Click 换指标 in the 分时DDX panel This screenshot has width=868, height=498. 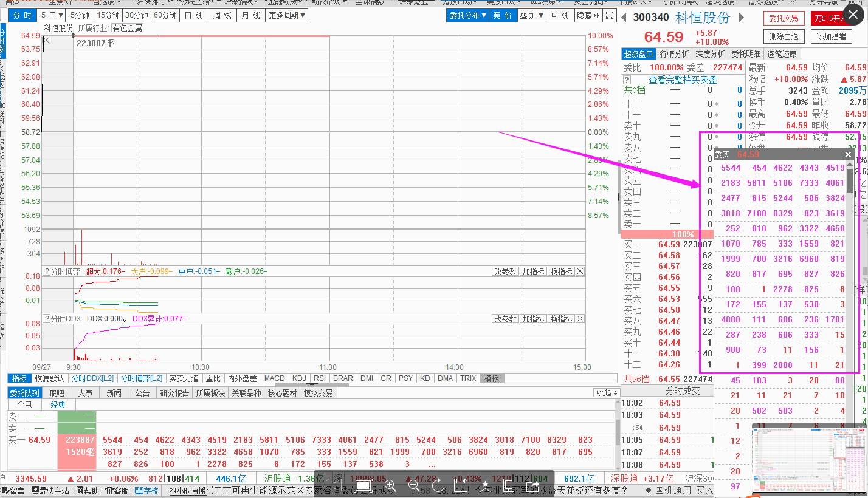561,319
